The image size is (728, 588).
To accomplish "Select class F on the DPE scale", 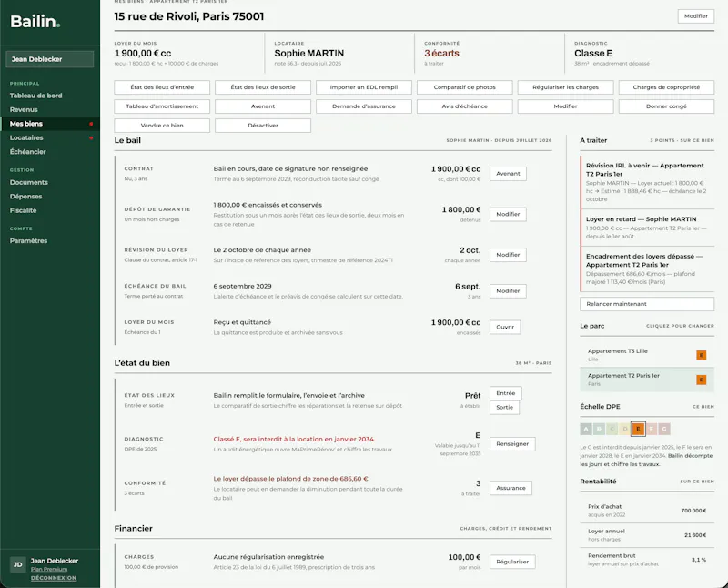I will click(x=652, y=429).
